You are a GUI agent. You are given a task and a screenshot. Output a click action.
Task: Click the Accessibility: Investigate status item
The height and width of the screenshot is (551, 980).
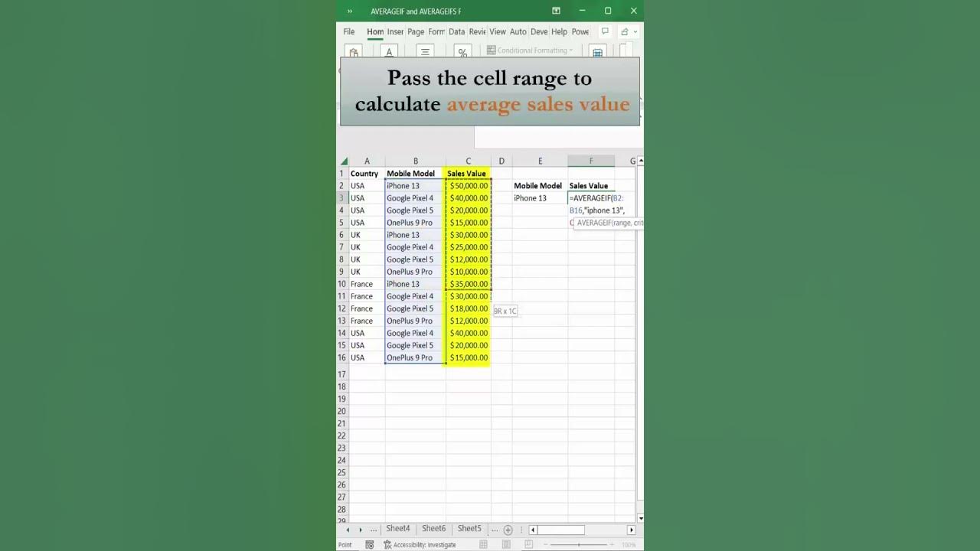coord(420,545)
